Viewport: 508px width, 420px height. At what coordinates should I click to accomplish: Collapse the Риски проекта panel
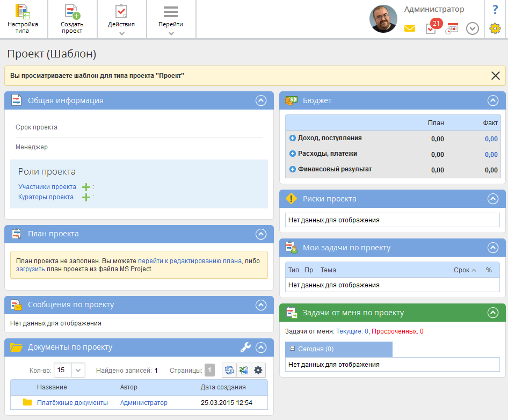click(x=492, y=199)
